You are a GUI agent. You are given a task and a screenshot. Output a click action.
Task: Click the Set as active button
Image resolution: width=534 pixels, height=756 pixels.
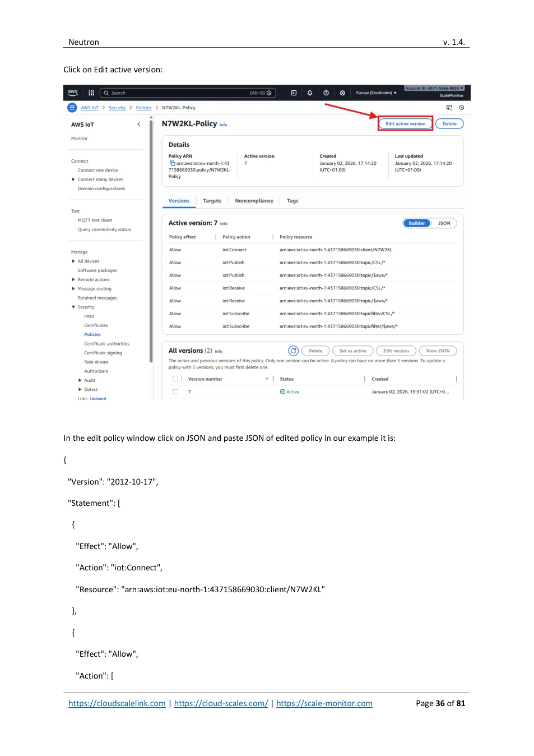click(x=353, y=351)
